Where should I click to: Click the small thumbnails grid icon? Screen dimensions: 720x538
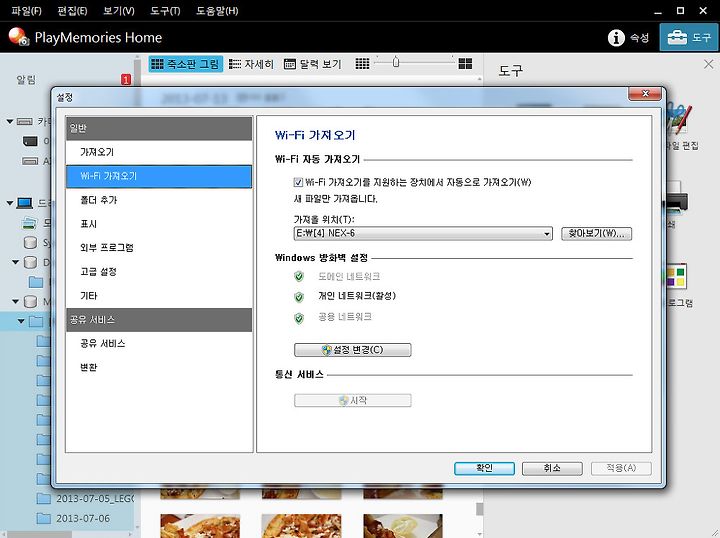tap(362, 64)
